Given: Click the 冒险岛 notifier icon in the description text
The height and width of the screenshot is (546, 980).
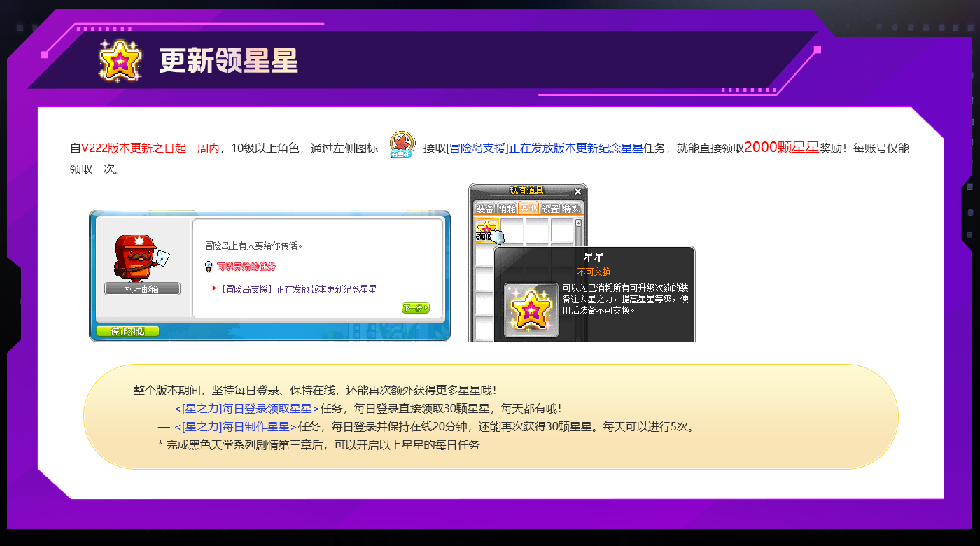Looking at the screenshot, I should pyautogui.click(x=402, y=144).
